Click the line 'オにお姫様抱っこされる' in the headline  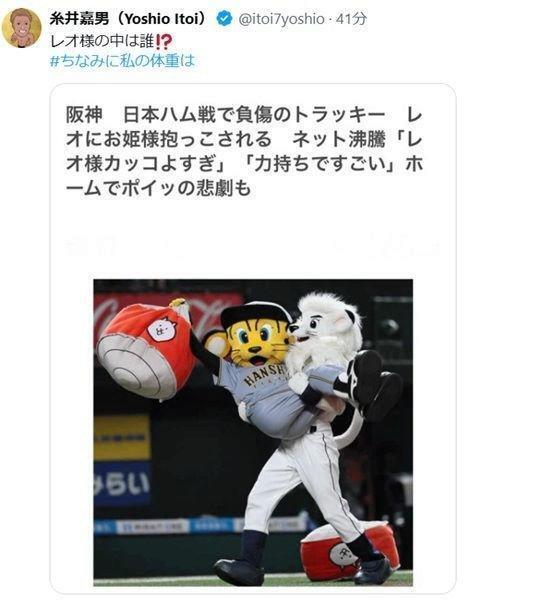point(168,139)
